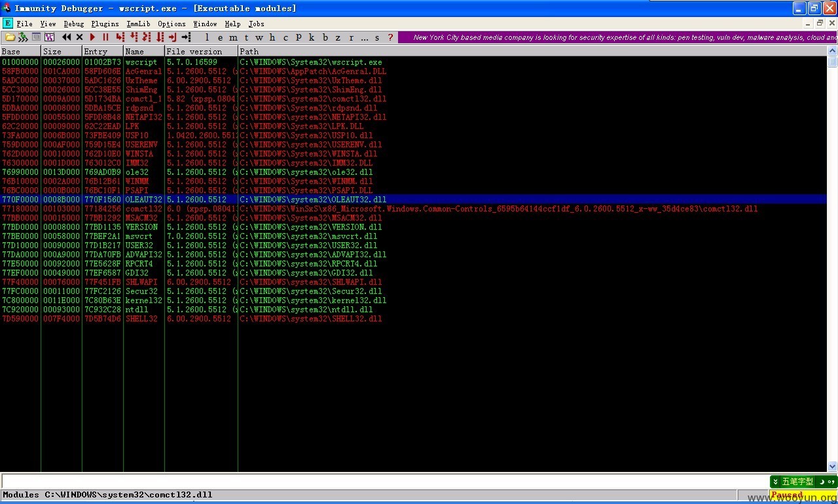Sort modules by the Entry column header
This screenshot has height=504, width=838.
[x=103, y=51]
